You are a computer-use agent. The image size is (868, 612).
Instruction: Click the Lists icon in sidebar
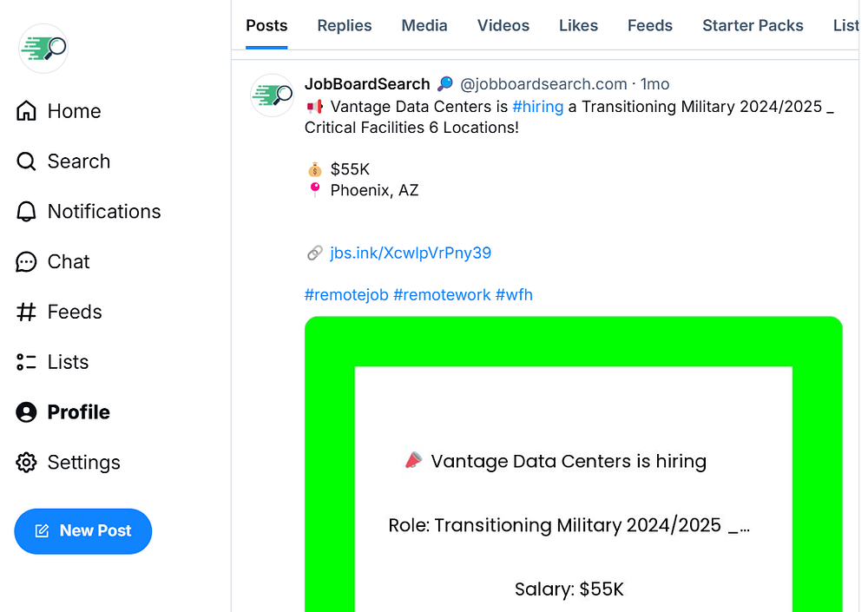coord(26,362)
